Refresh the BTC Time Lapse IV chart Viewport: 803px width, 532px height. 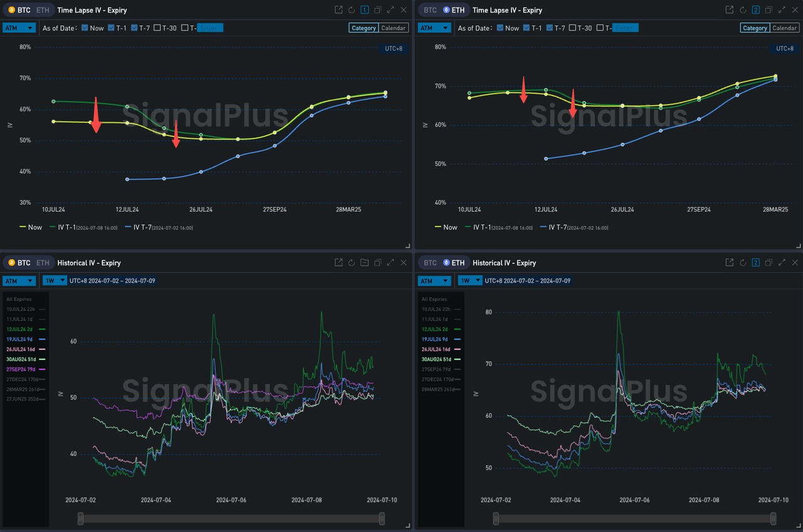pyautogui.click(x=351, y=10)
